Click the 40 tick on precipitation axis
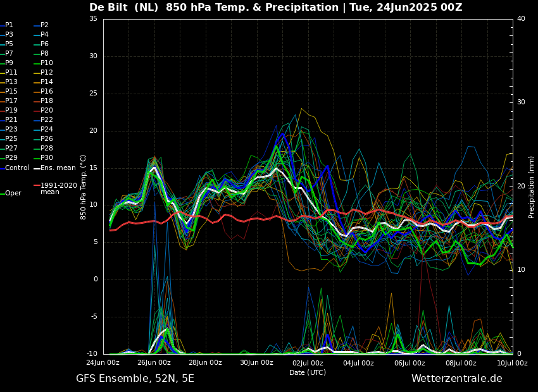 coord(521,19)
